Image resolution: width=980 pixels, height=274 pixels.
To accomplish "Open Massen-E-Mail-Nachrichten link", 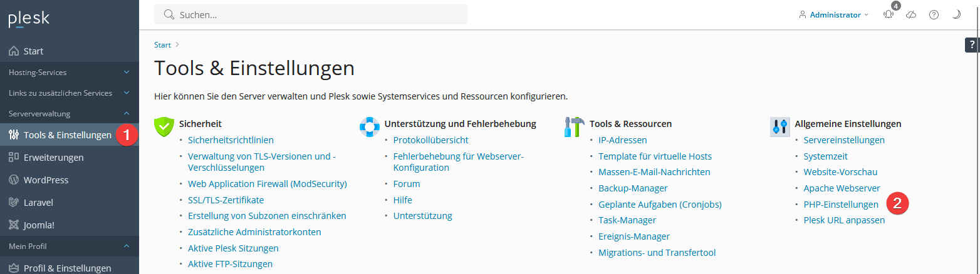I will 654,172.
